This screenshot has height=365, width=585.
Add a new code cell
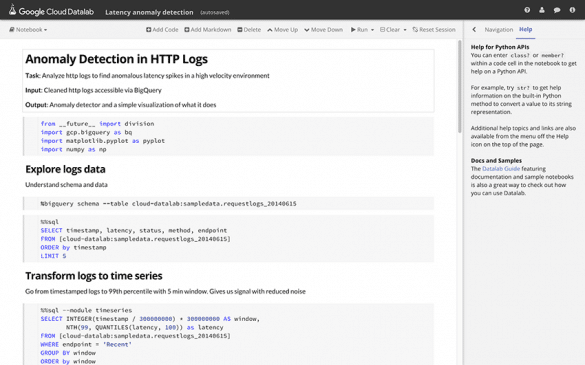[x=162, y=29]
